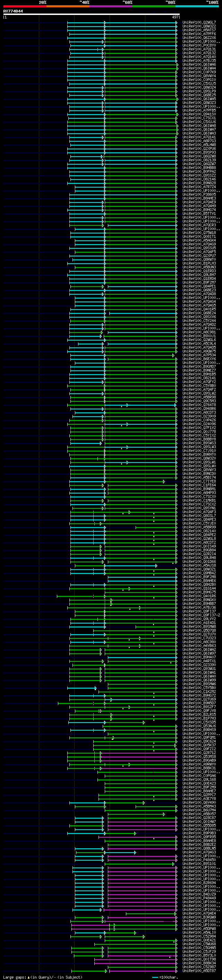The height and width of the screenshot is (980, 222).
Task: Open hit UniRef100_Q6Z2X6
Action: click(199, 38)
